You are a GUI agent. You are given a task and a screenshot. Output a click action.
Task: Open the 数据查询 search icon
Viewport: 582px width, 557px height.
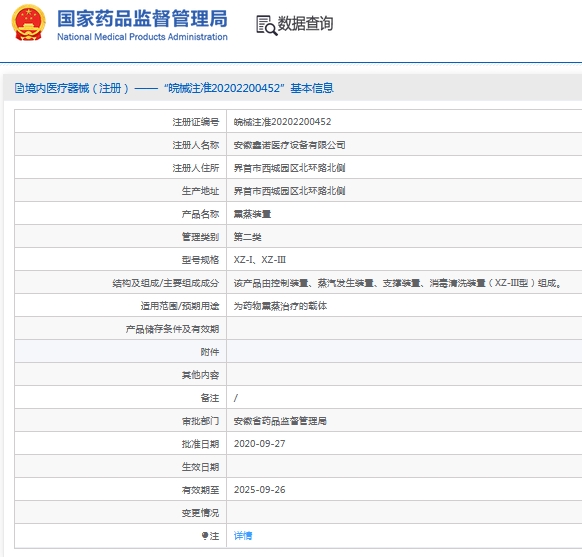tap(267, 25)
